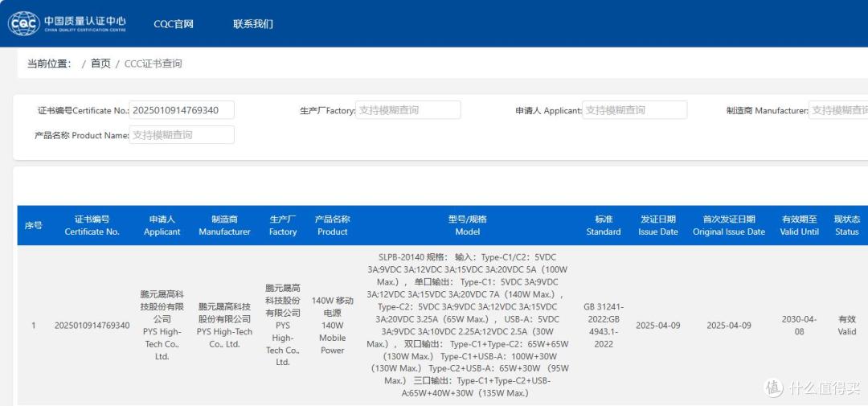Open the 联系我们 menu link
Screen dimensions: 868x406
[x=253, y=24]
